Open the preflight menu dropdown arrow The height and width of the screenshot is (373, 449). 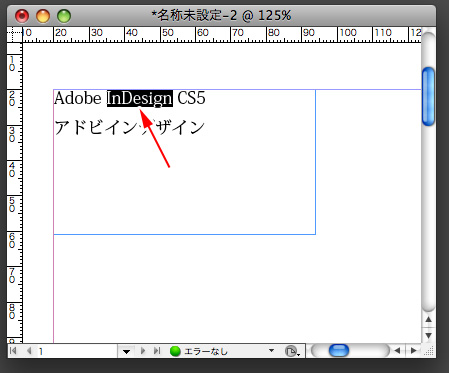tap(271, 351)
